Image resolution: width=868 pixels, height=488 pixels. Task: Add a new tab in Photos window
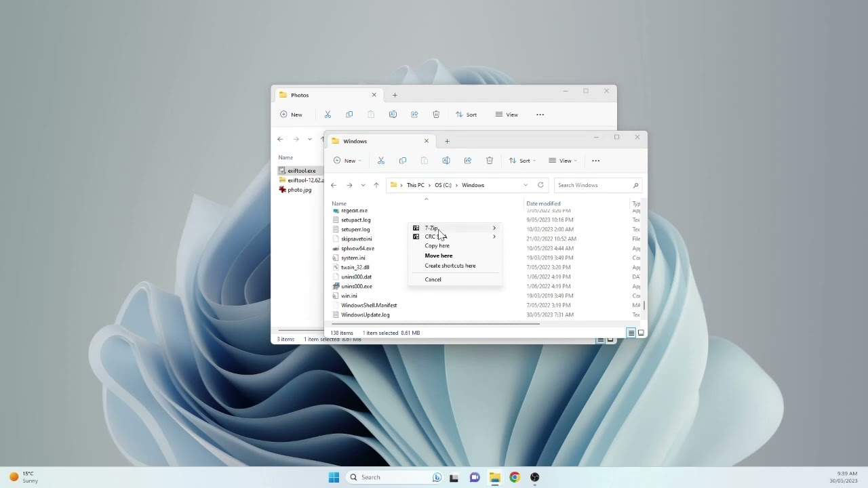click(x=395, y=95)
